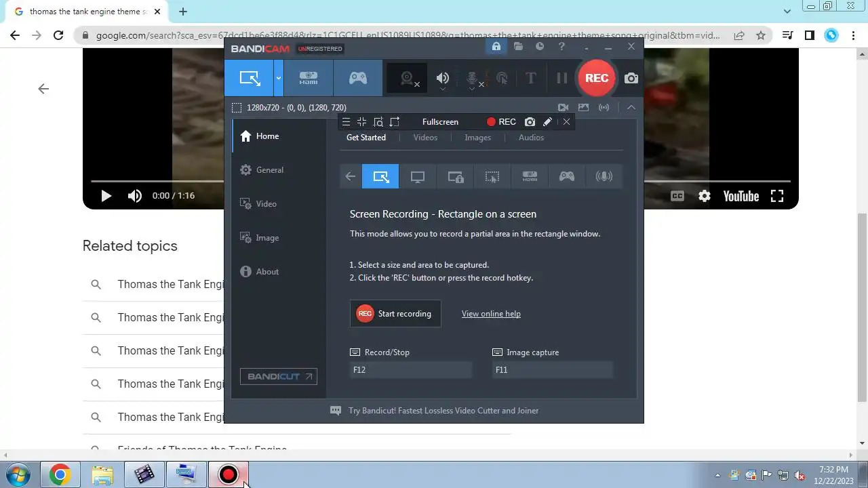Click the find window icon on capture bar
The image size is (868, 488).
point(378,122)
